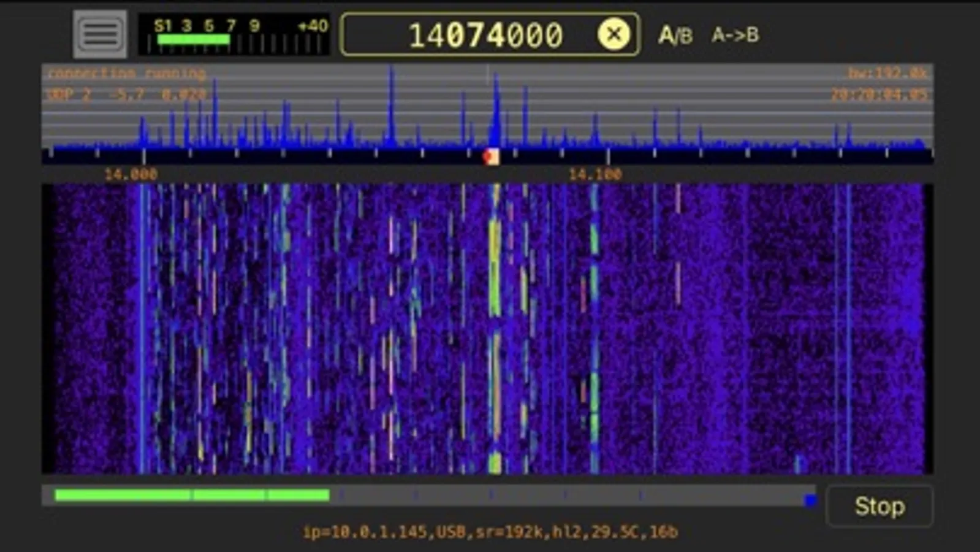Image resolution: width=980 pixels, height=552 pixels.
Task: Clear the frequency with the X icon
Action: [613, 34]
